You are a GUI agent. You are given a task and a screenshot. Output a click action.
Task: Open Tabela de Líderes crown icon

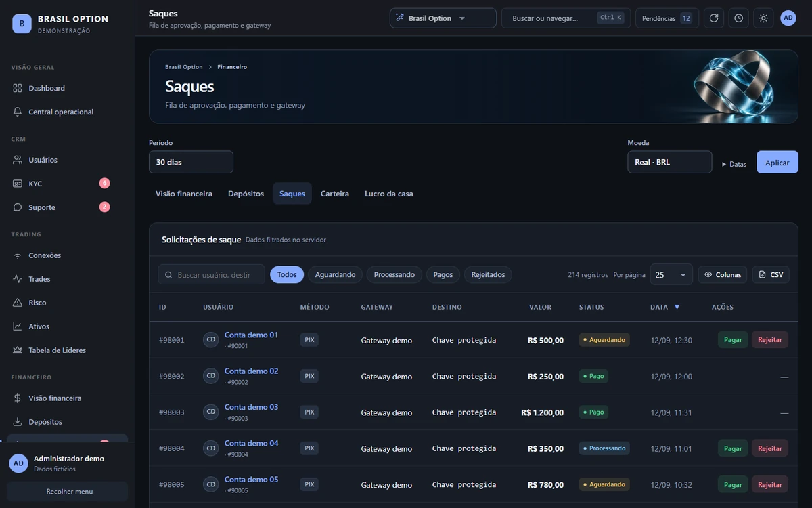pos(18,350)
